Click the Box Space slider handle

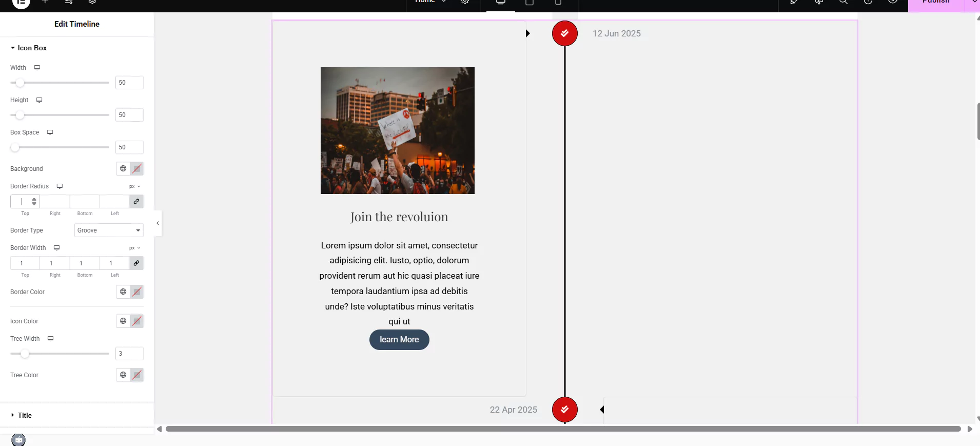tap(15, 147)
